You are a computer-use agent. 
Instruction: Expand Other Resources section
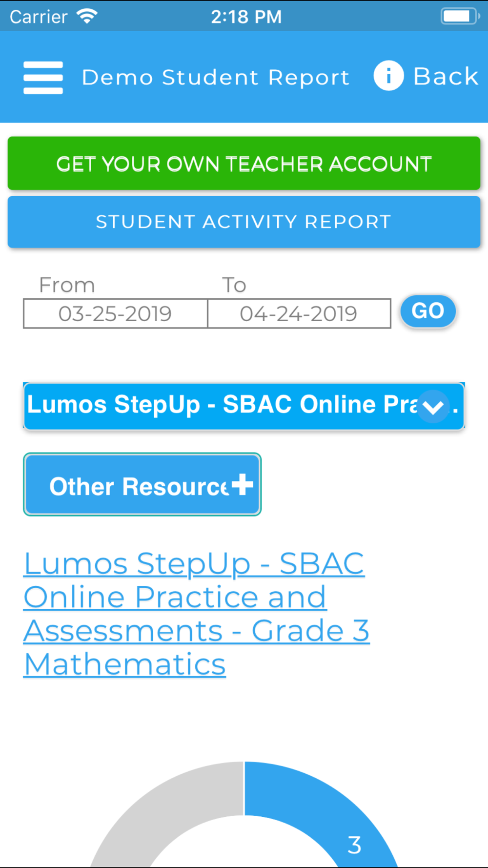[x=142, y=484]
